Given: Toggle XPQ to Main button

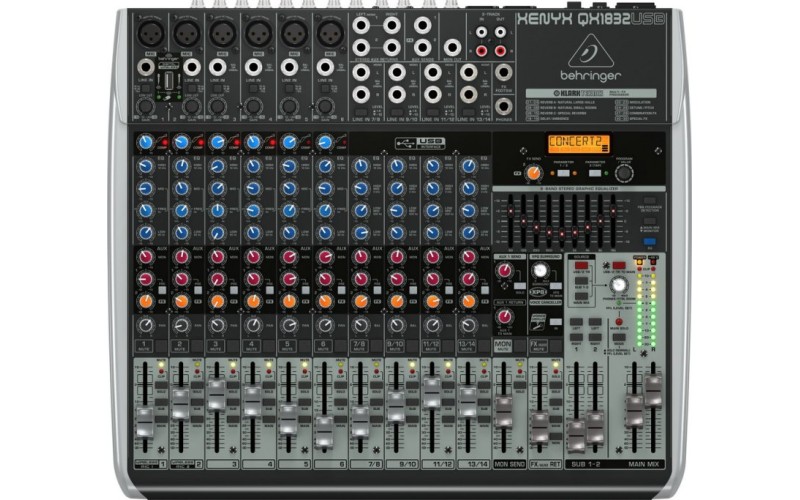Looking at the screenshot, I should point(556,286).
